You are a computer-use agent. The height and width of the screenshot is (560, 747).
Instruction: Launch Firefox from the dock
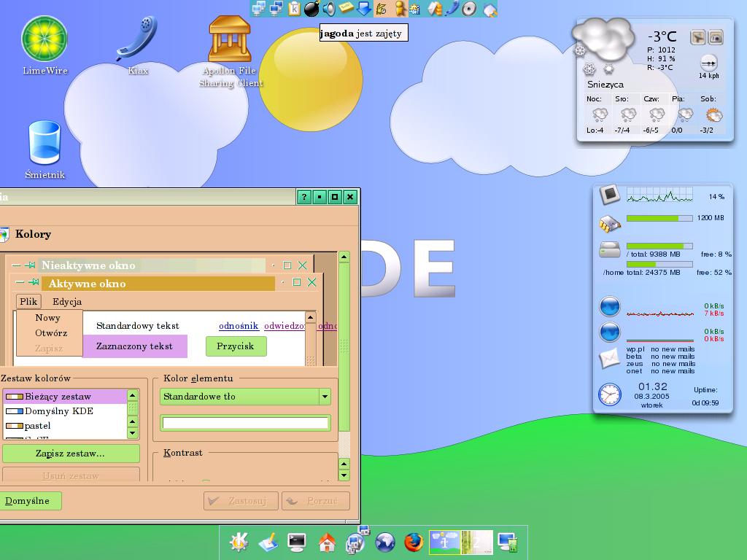point(414,542)
